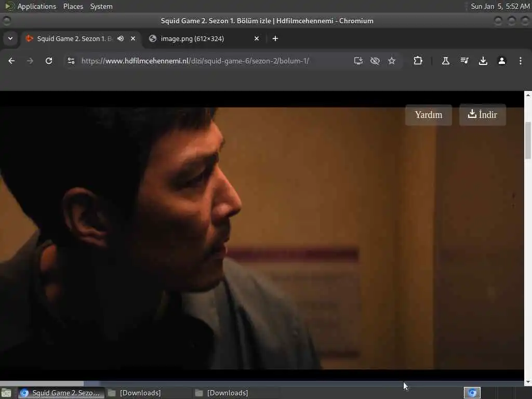The height and width of the screenshot is (399, 532).
Task: Click the workspace switcher Chromium icon
Action: click(472, 393)
